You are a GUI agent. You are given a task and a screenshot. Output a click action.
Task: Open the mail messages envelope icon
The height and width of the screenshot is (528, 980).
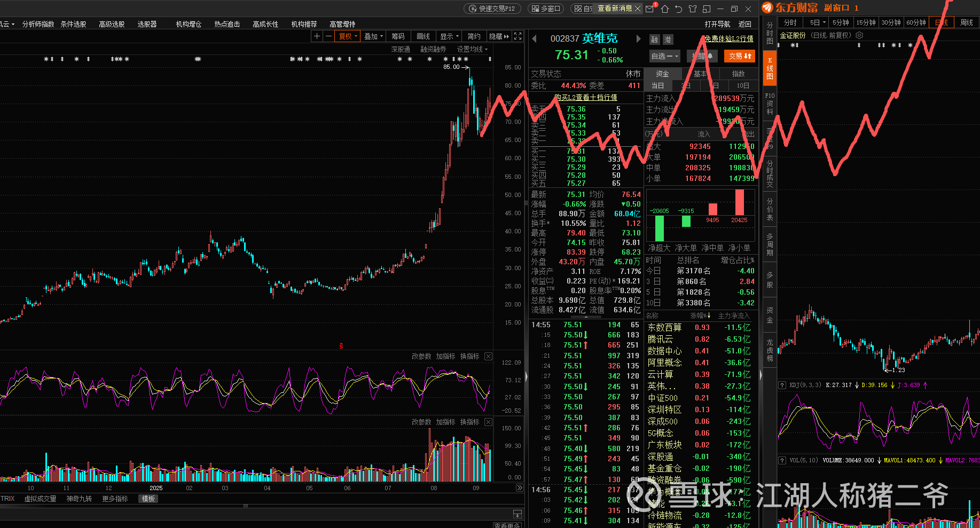pos(650,9)
